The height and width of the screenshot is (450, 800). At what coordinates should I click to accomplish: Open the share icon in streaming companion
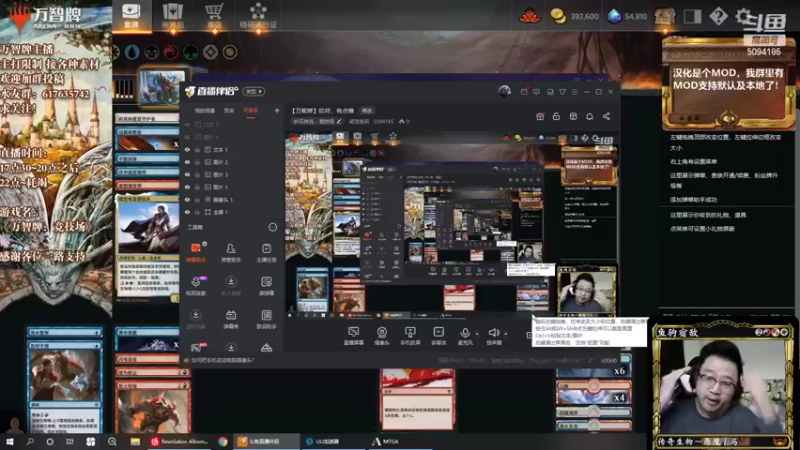pos(606,116)
